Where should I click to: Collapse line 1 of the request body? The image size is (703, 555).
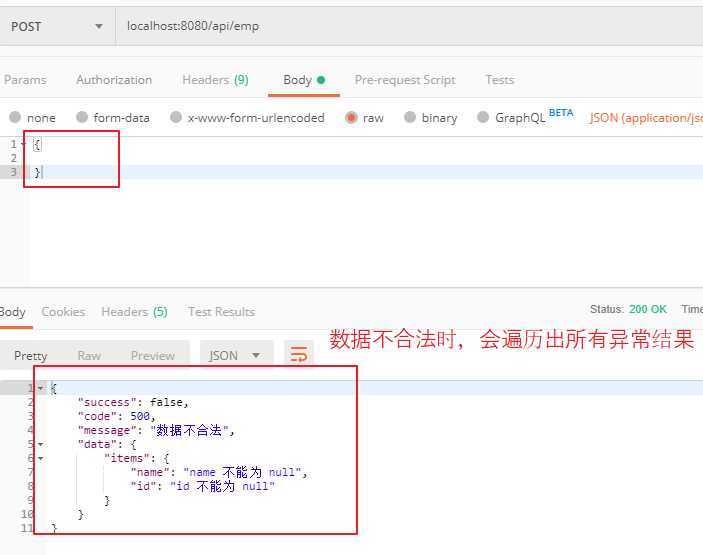23,144
